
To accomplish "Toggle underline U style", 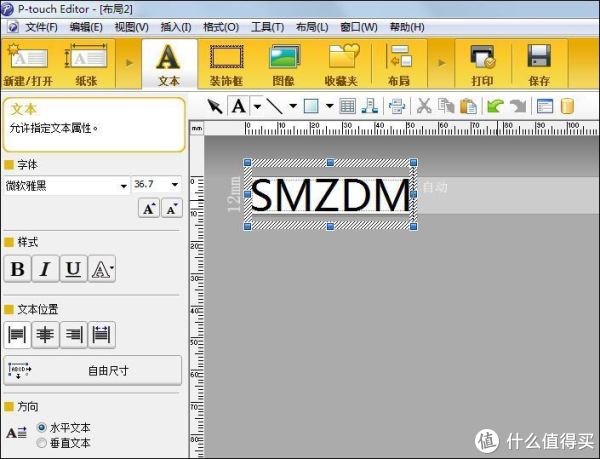I will pos(73,269).
